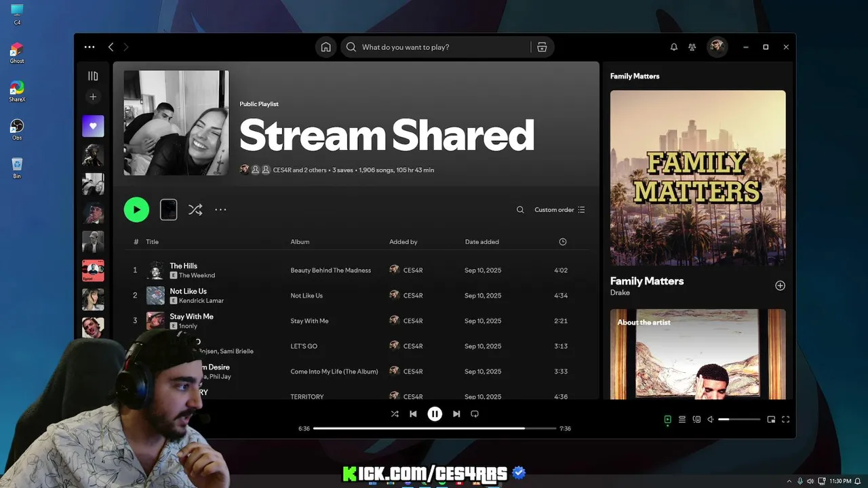Viewport: 868px width, 488px height.
Task: Open TERRITORY album link
Action: (307, 396)
